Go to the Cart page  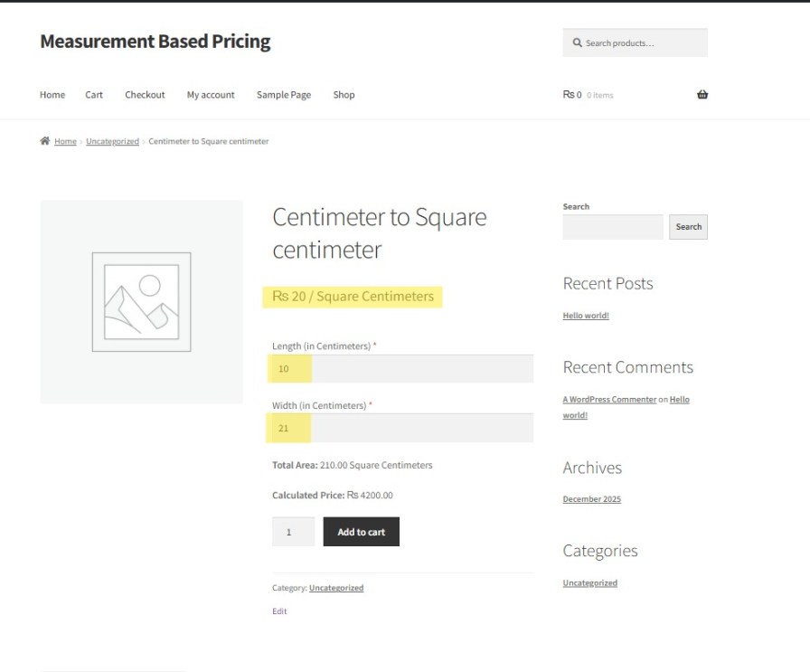(x=94, y=95)
